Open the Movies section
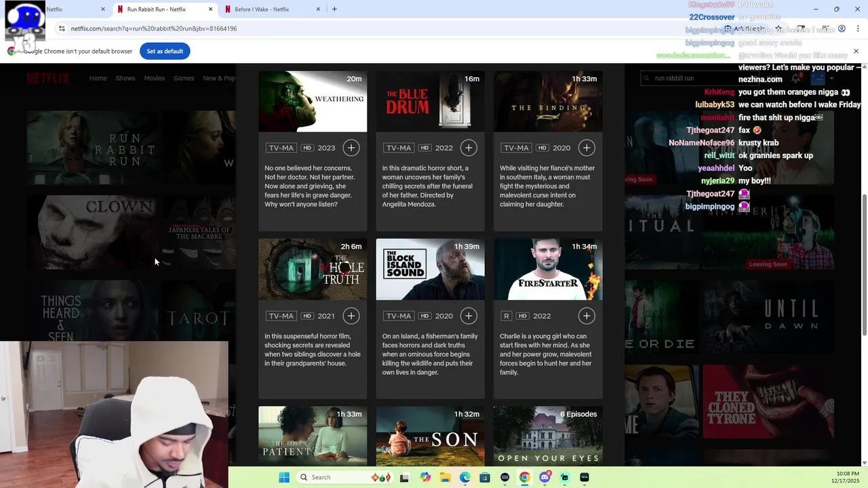Image resolution: width=868 pixels, height=488 pixels. 154,78
